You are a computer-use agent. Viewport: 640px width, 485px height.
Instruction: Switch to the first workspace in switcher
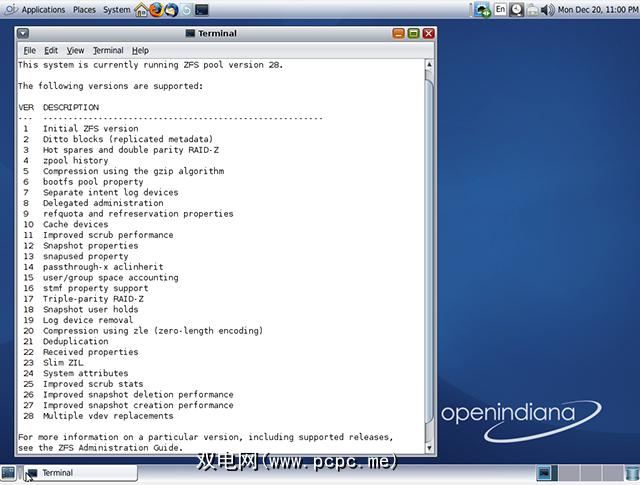(x=544, y=473)
